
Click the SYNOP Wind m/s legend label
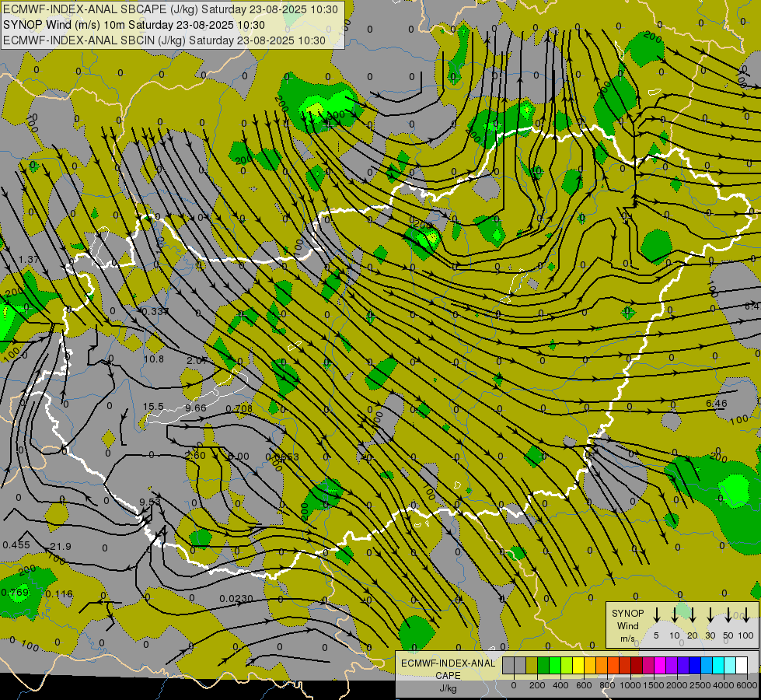point(627,626)
